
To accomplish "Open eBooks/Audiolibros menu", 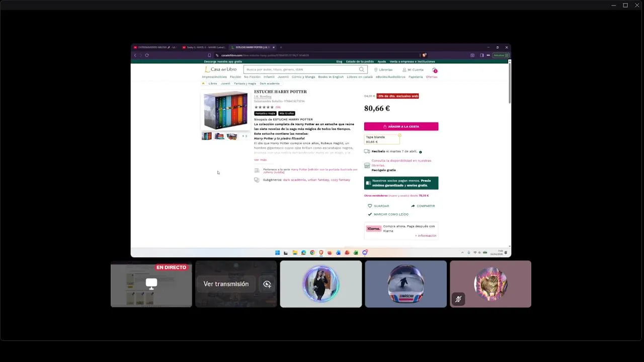I will click(390, 77).
